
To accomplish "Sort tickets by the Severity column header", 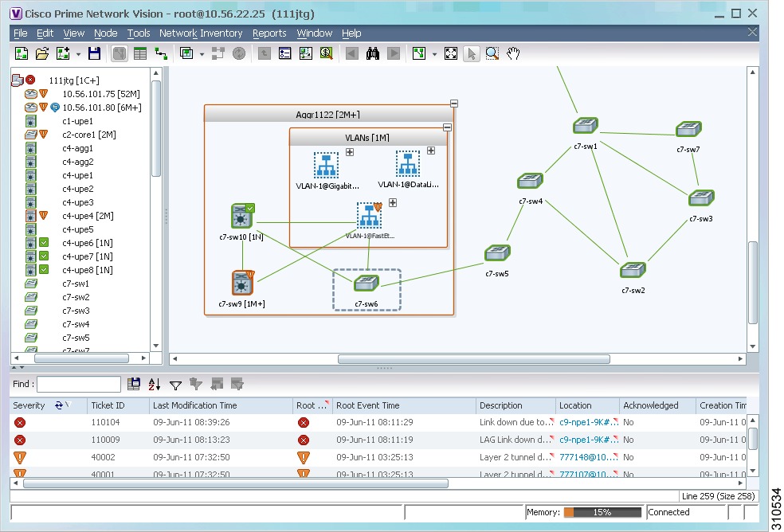I will [x=49, y=405].
